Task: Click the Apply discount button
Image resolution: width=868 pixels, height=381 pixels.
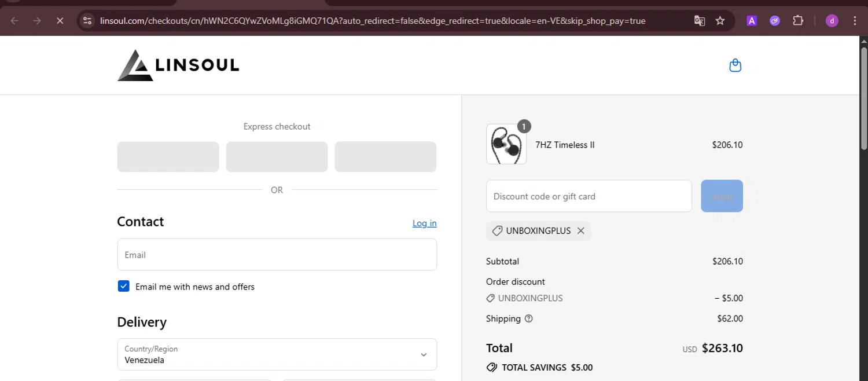Action: 722,196
